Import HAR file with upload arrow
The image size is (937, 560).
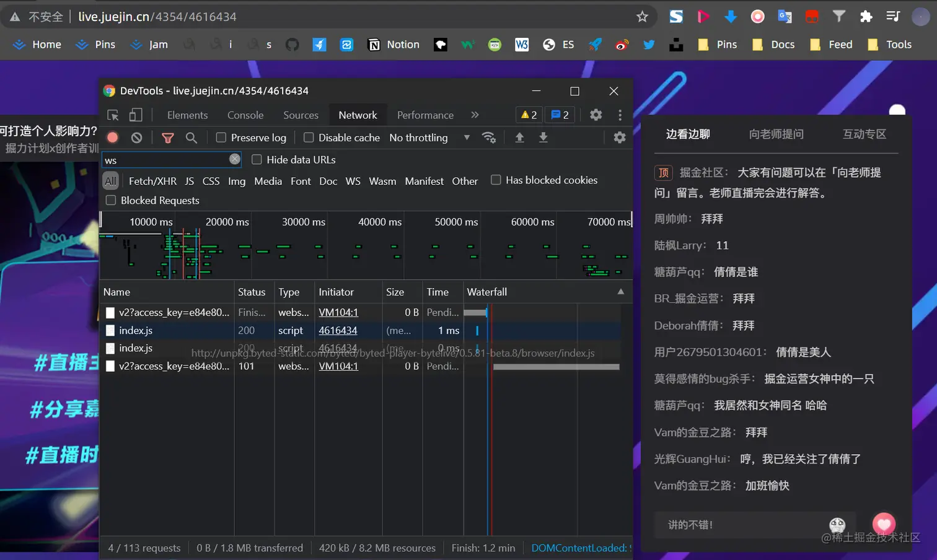click(519, 138)
